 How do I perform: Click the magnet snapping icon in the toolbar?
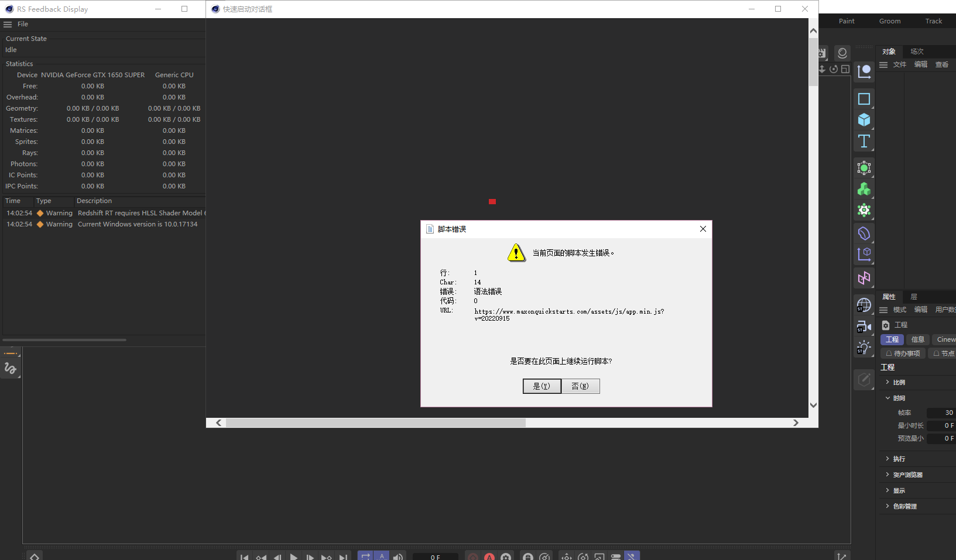point(632,556)
